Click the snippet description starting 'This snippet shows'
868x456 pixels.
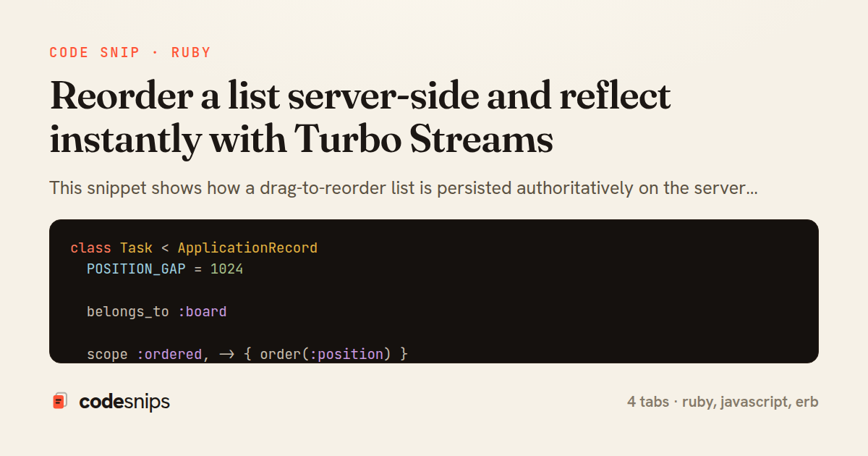coord(404,188)
